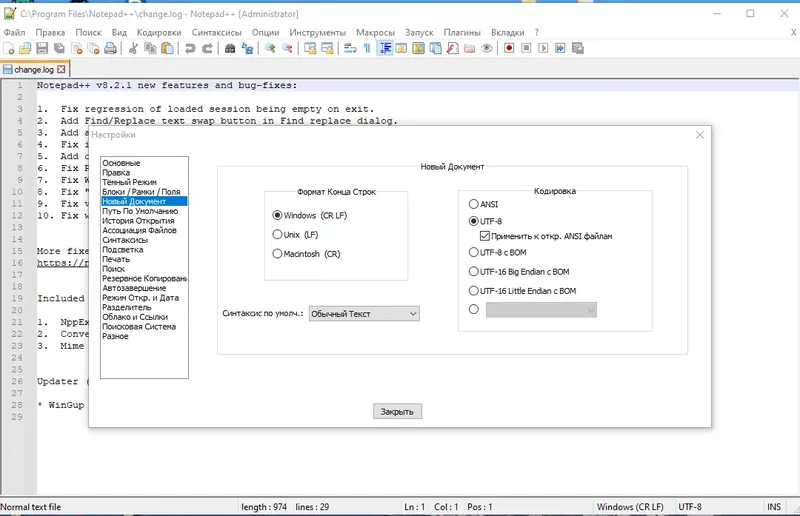The image size is (800, 516).
Task: Open the Function List toolbar icon
Action: click(x=453, y=48)
